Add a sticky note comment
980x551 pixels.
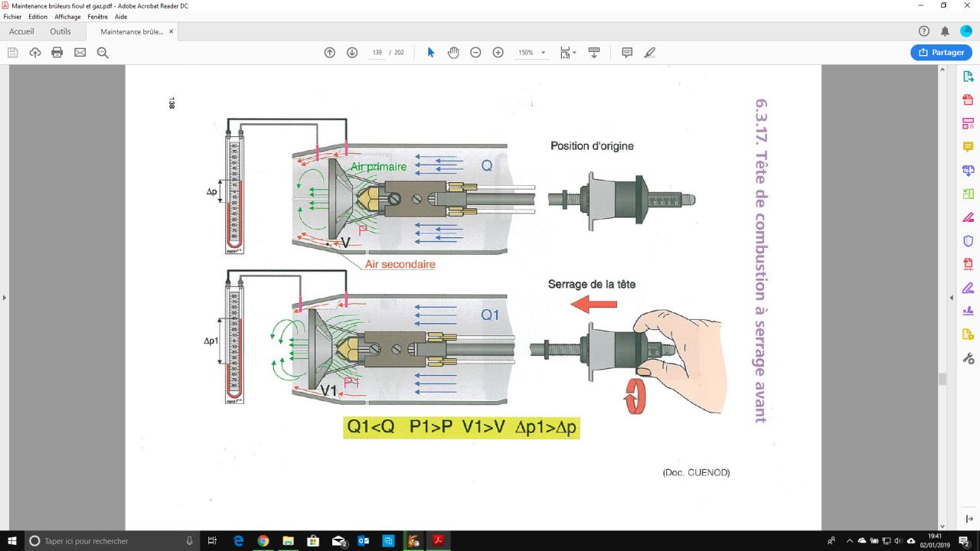(627, 52)
